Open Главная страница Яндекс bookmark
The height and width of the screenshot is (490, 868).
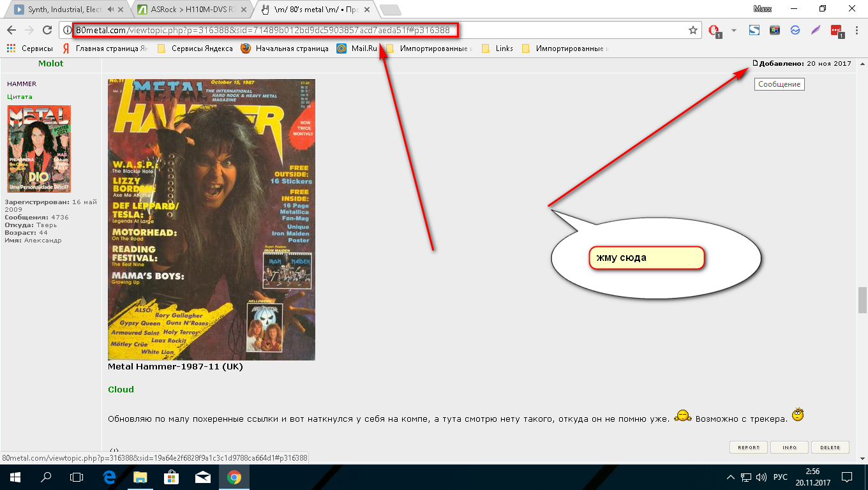coord(105,48)
